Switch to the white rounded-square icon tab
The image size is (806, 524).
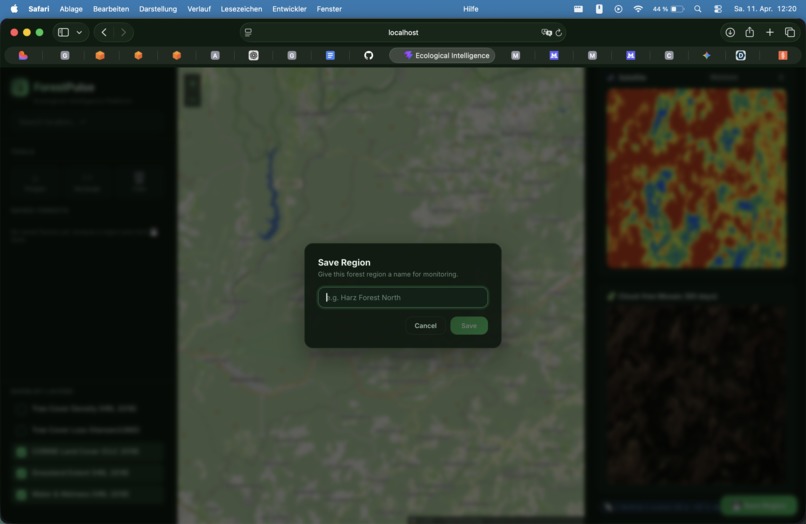[x=253, y=55]
